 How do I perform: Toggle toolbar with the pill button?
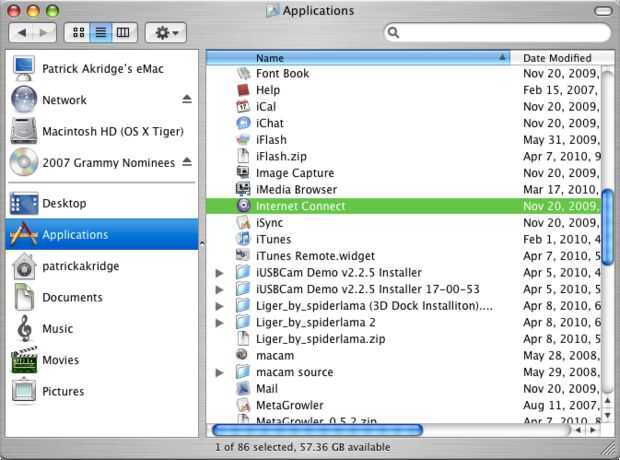[x=603, y=11]
